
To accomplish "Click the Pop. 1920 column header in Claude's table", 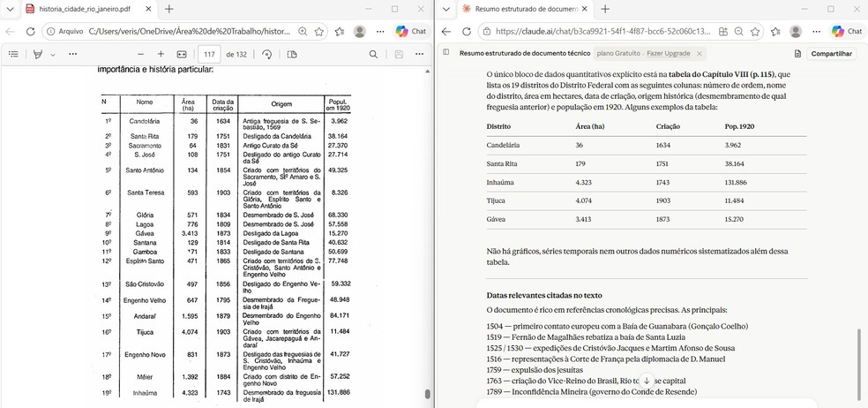I will (x=739, y=126).
